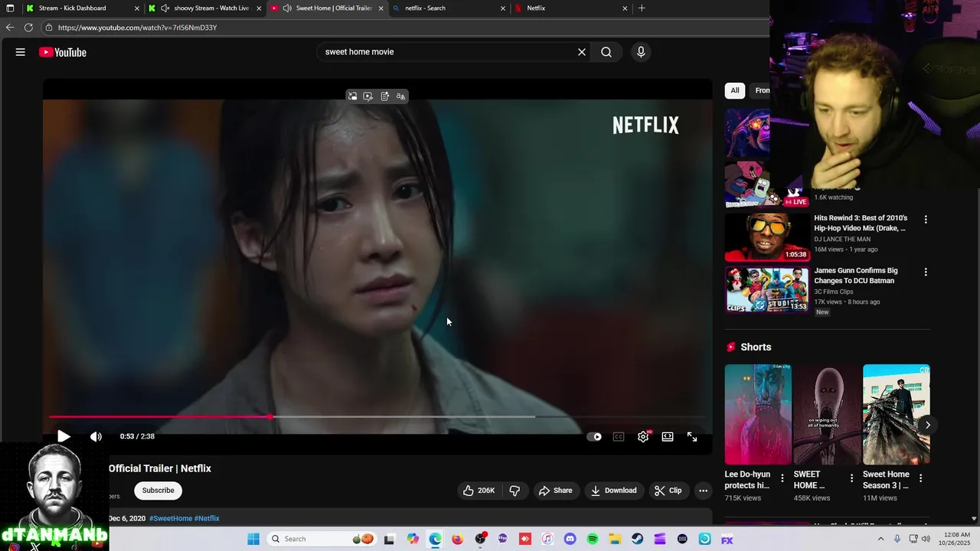The width and height of the screenshot is (980, 551).
Task: Open Firefox from the taskbar
Action: pos(458,539)
